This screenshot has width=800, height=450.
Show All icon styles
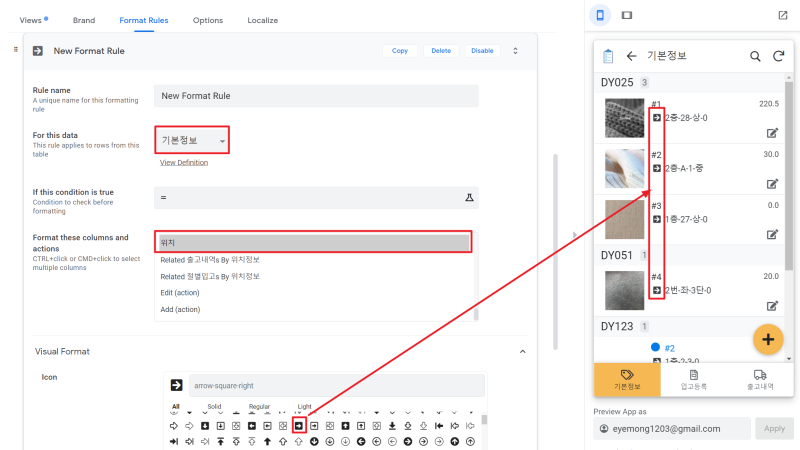point(176,407)
